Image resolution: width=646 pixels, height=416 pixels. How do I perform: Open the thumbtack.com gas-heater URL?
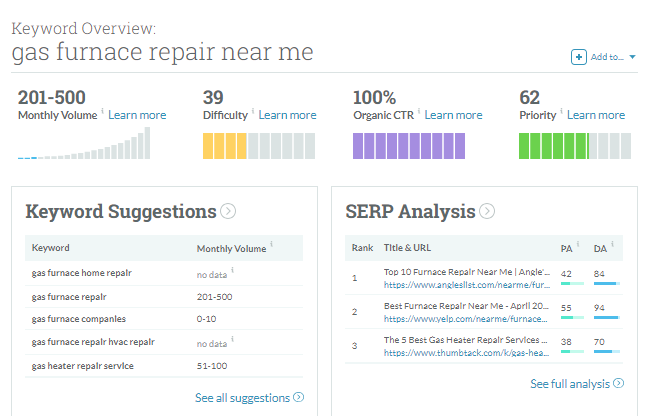[x=466, y=353]
